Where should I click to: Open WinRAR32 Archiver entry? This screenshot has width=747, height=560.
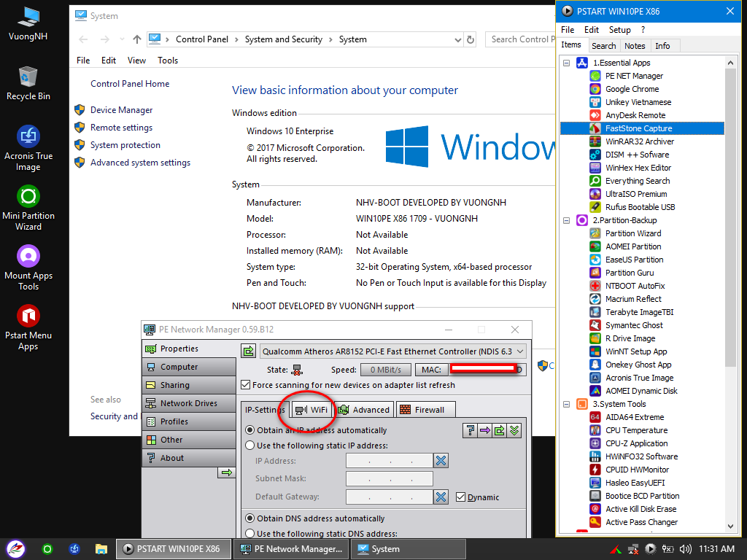pyautogui.click(x=639, y=141)
